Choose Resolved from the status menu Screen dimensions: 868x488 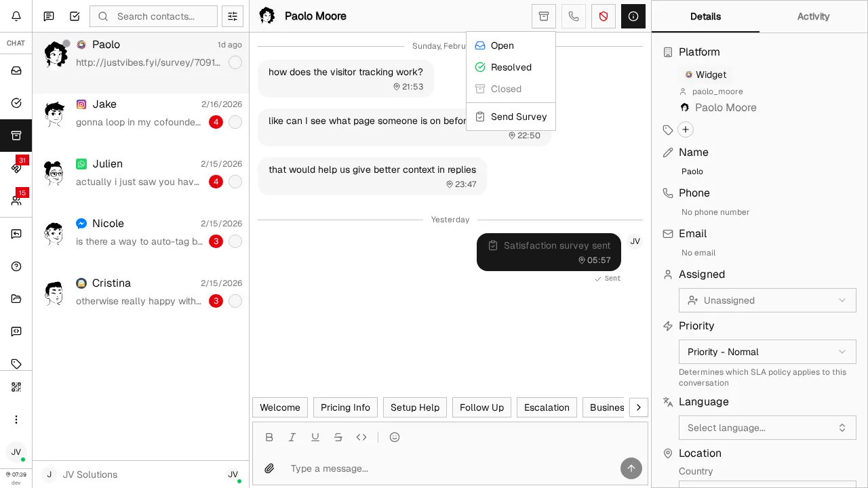[x=511, y=67]
